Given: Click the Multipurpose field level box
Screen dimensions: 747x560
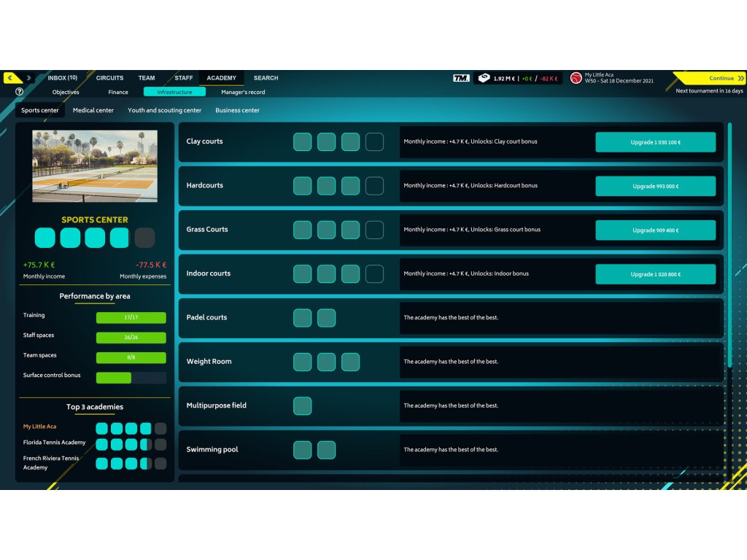Looking at the screenshot, I should coord(303,405).
